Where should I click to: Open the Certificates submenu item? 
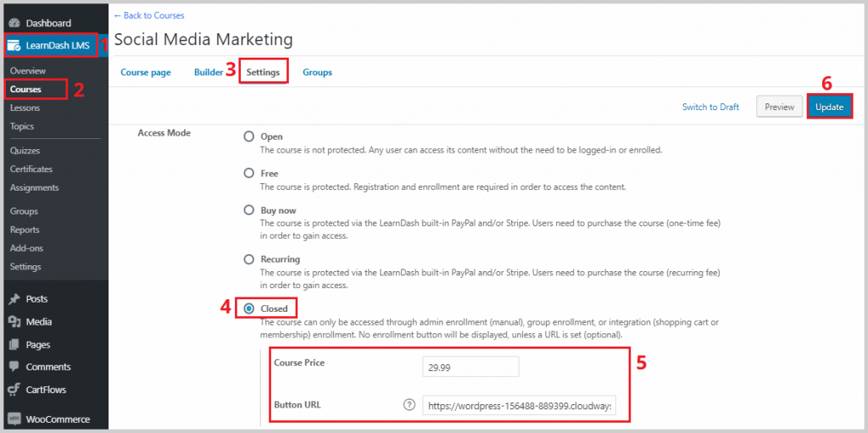coord(31,169)
